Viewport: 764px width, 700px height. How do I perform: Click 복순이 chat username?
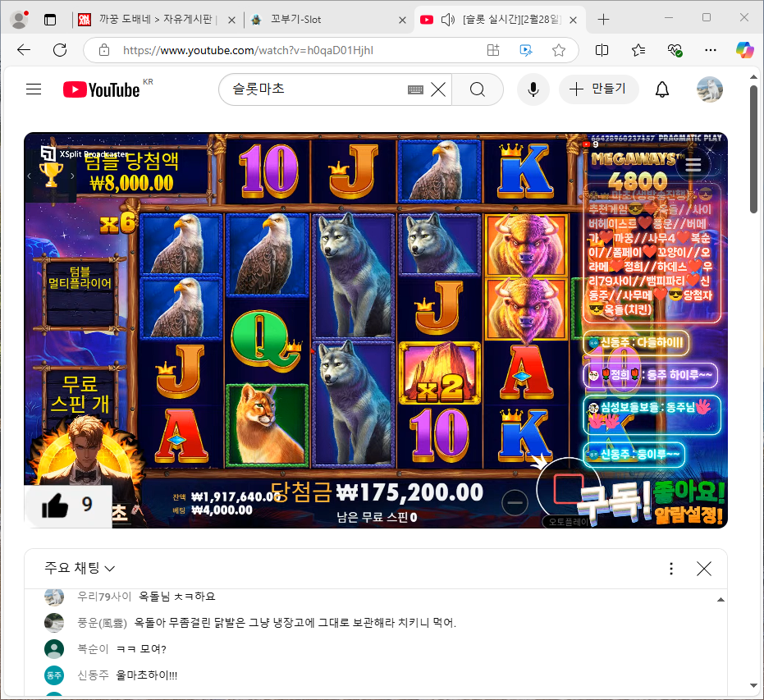click(93, 649)
